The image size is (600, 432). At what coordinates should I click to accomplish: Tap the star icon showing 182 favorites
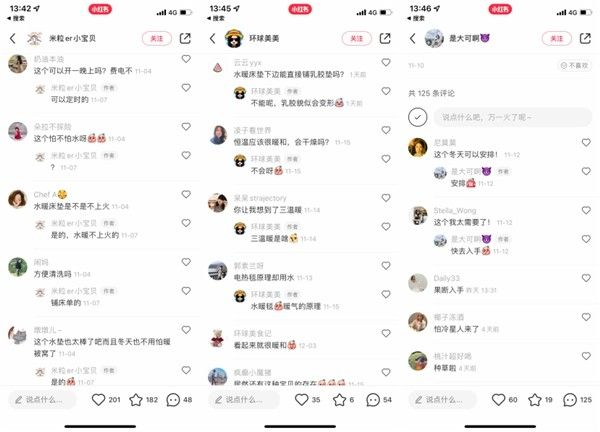(136, 400)
